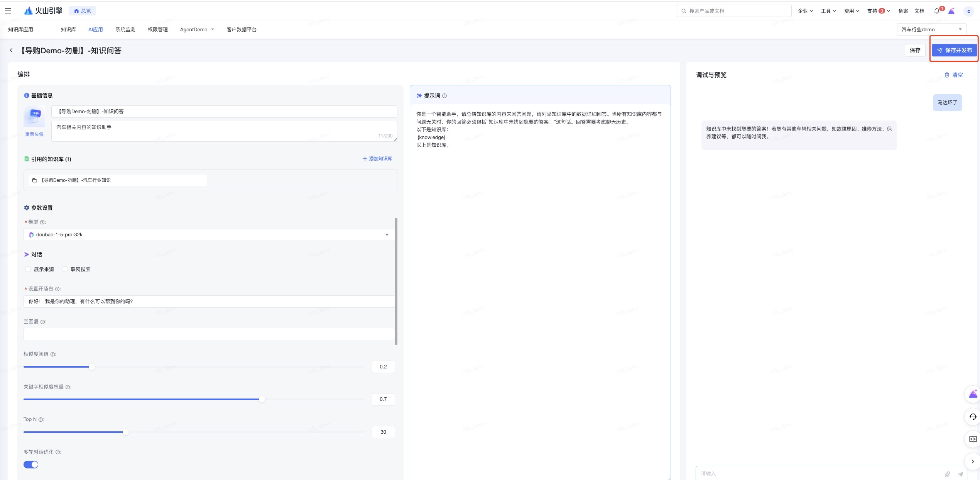The image size is (980, 480).
Task: Click the 设置开场白 text field
Action: click(209, 302)
